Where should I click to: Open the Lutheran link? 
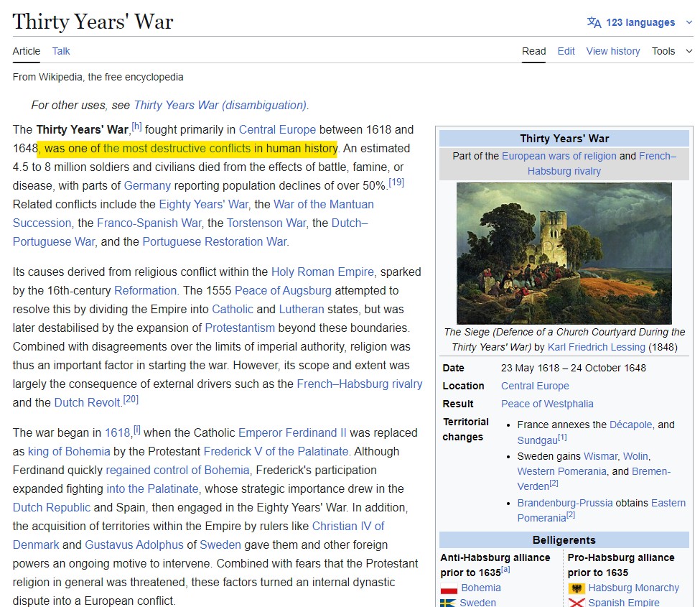coord(302,309)
